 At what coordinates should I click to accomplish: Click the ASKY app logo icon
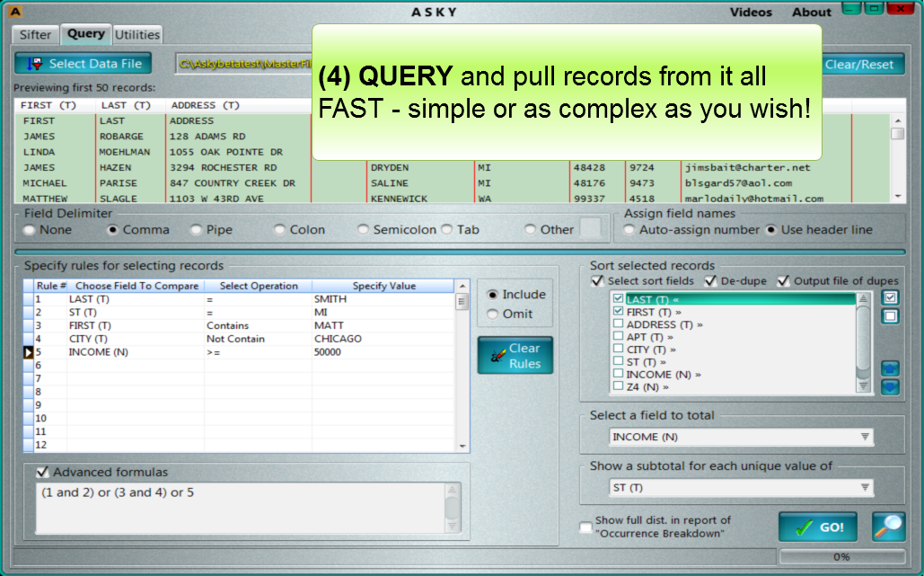(15, 11)
